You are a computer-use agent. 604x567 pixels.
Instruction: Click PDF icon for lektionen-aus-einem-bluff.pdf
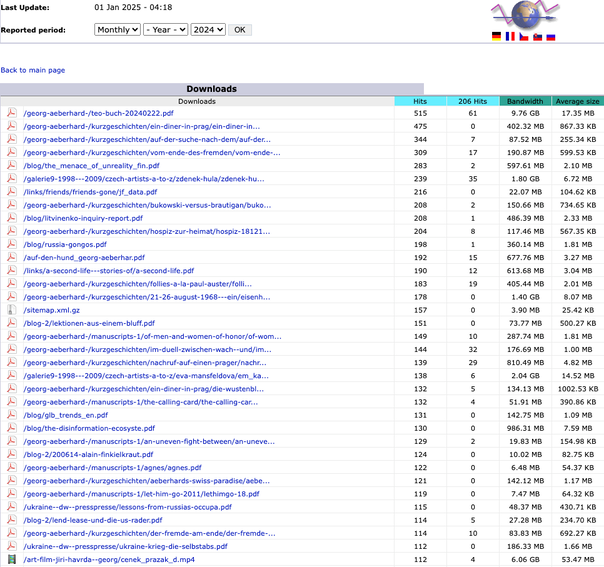point(12,323)
